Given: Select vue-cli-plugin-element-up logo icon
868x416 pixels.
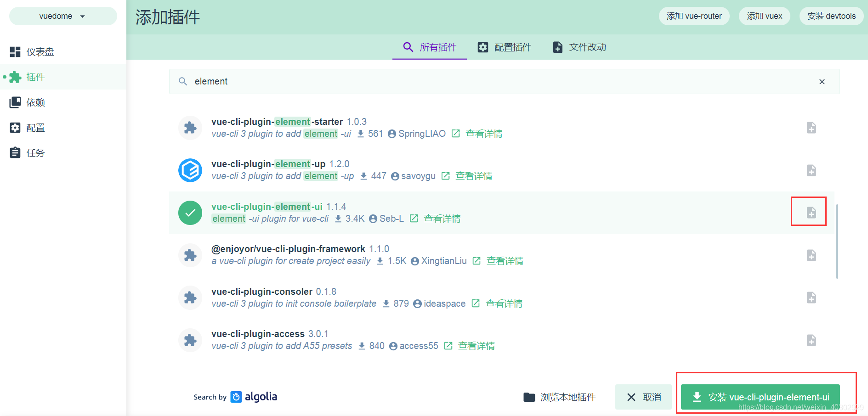Looking at the screenshot, I should click(190, 170).
